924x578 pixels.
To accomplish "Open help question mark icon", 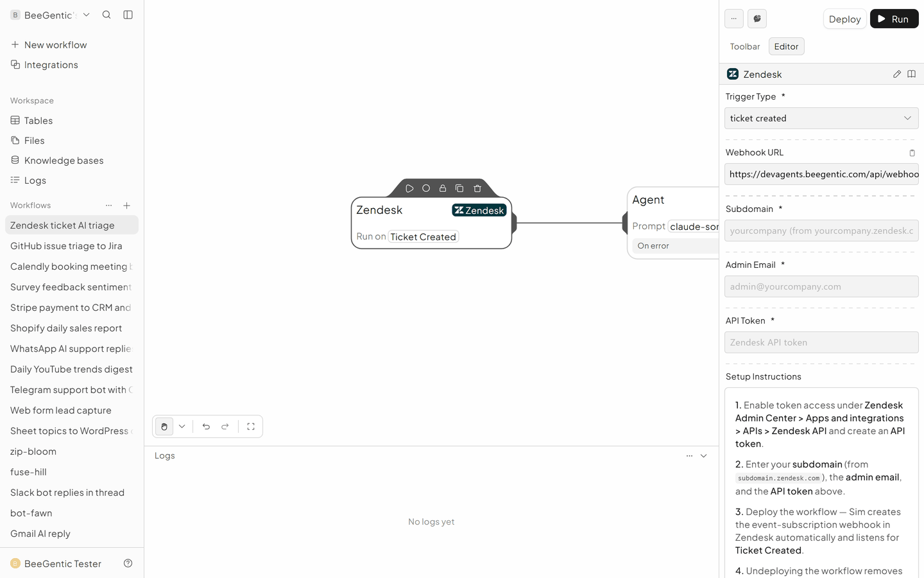I will (128, 563).
